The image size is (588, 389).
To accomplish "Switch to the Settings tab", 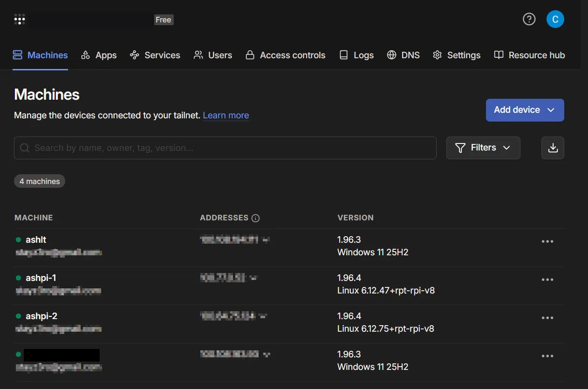I will [x=457, y=55].
